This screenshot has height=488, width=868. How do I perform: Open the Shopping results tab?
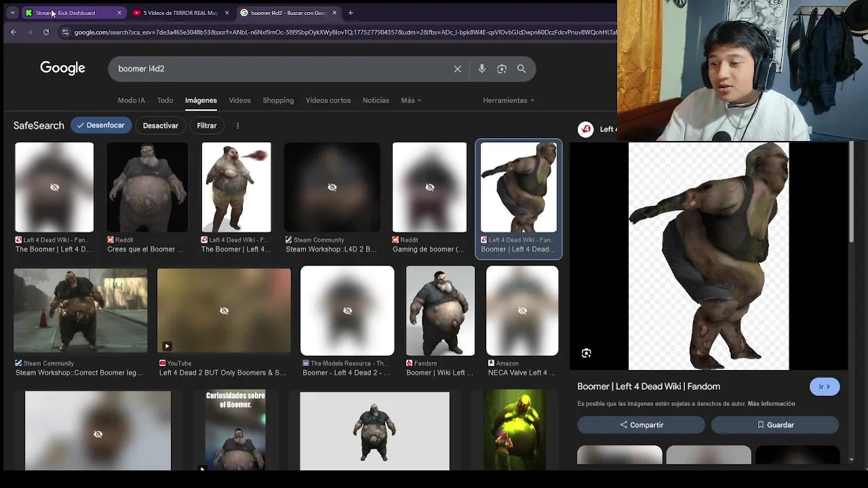(278, 100)
